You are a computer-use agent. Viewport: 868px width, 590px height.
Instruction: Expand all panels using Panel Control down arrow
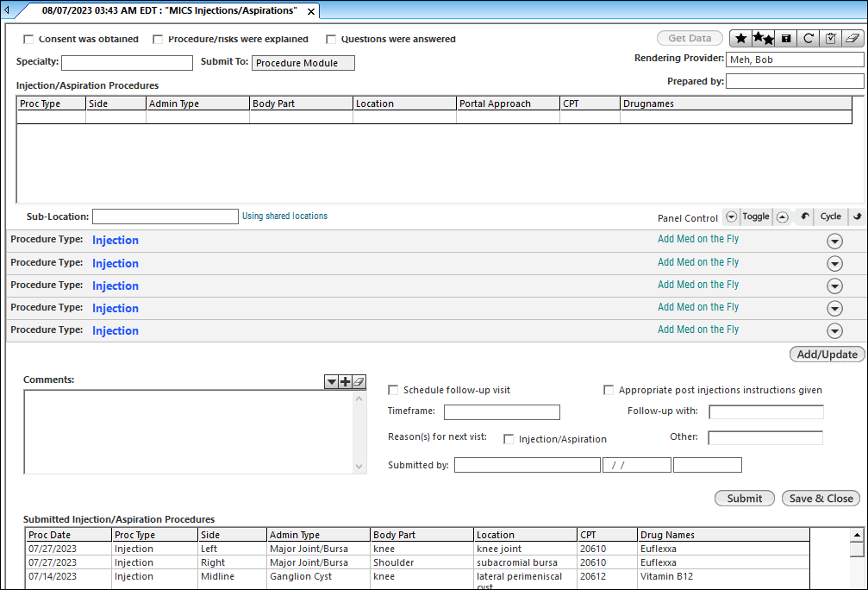tap(731, 217)
